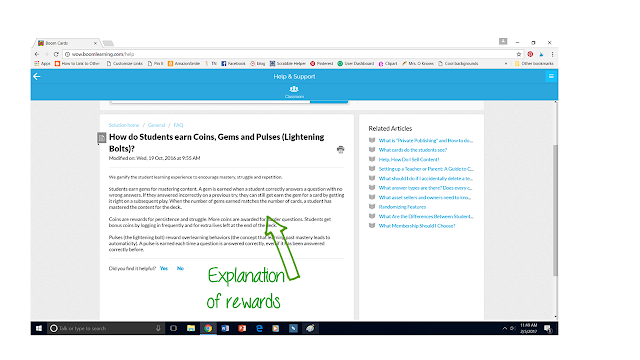The image size is (640, 360).
Task: Open article Help, How Do I Sell Content
Action: pyautogui.click(x=409, y=160)
